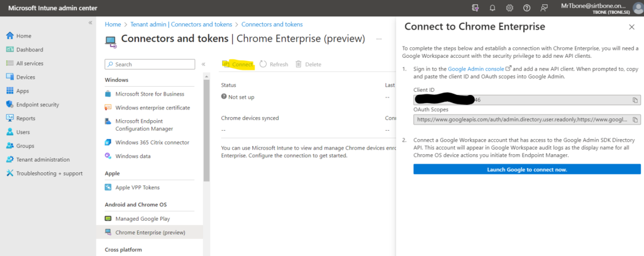The height and width of the screenshot is (256, 644).
Task: Open All services in the sidebar
Action: (x=30, y=64)
